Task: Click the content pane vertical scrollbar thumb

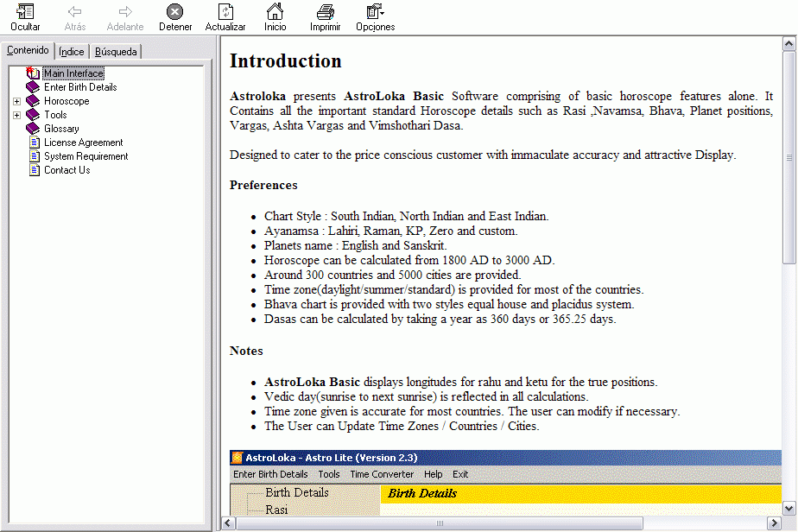Action: [x=789, y=155]
